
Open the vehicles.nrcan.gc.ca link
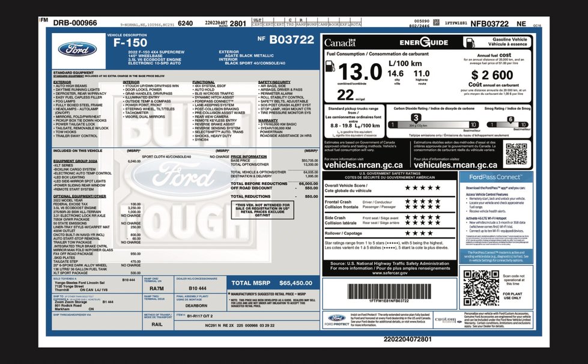363,165
